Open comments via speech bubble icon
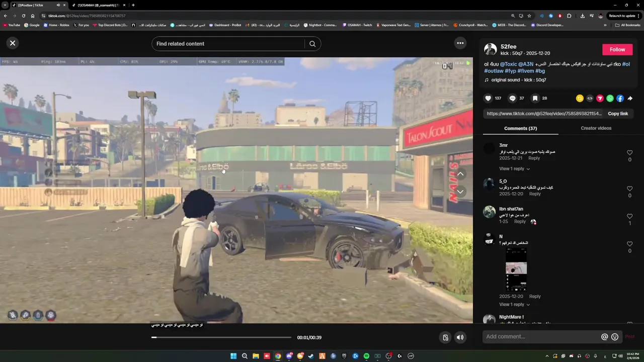 click(512, 99)
